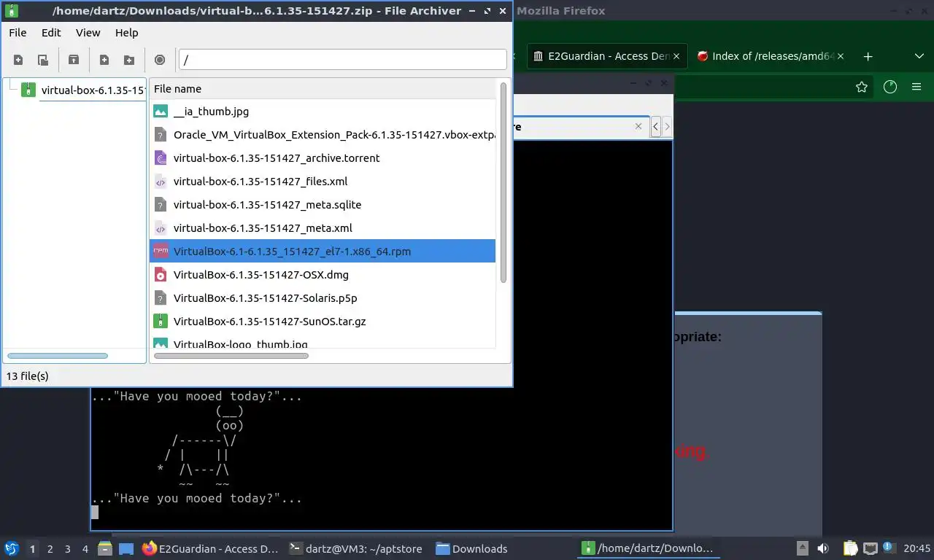934x560 pixels.
Task: Open the network tray icon
Action: click(x=871, y=548)
